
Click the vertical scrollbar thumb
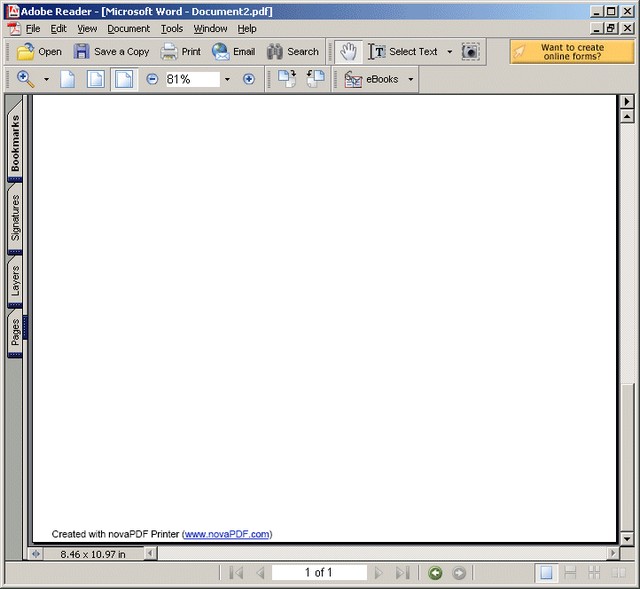[x=627, y=456]
